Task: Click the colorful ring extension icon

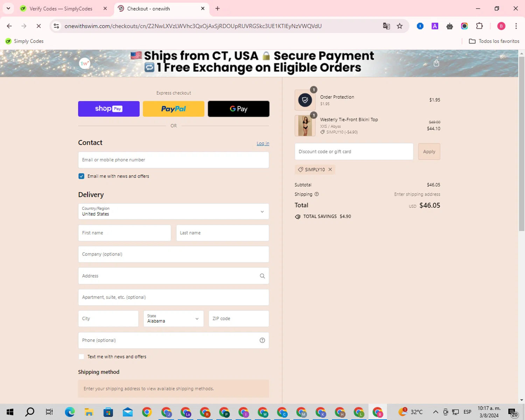Action: pos(464,26)
